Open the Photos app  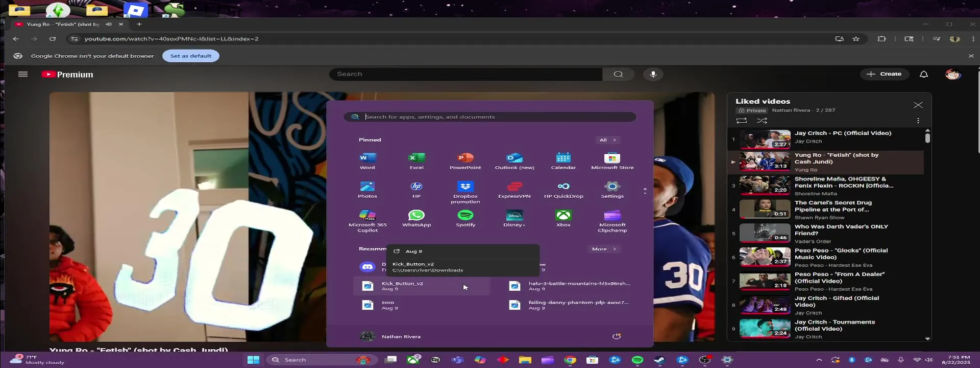367,190
